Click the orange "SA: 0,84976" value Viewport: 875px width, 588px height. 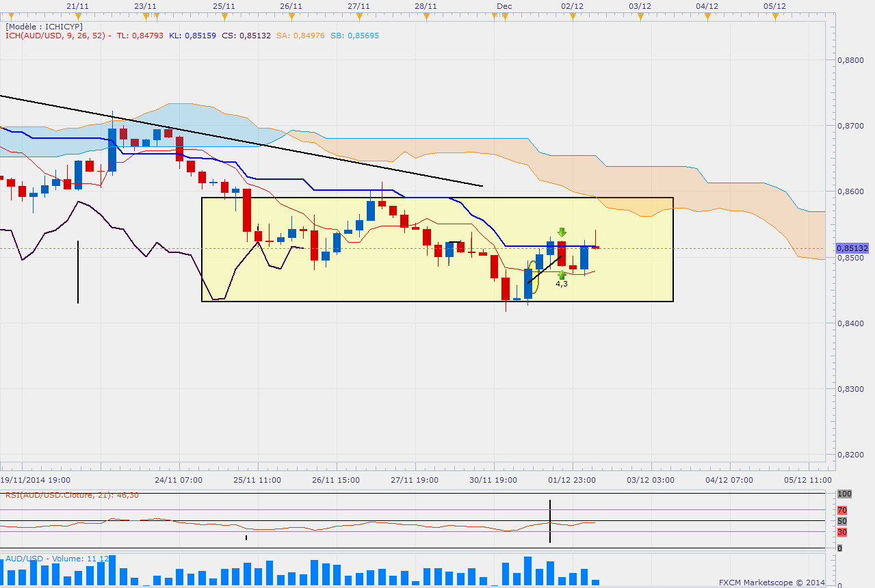pyautogui.click(x=301, y=36)
